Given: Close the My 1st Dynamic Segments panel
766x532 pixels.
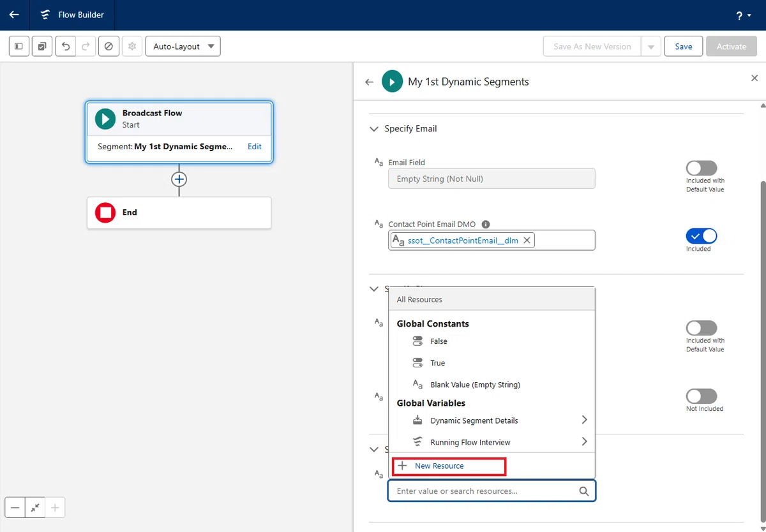Looking at the screenshot, I should 754,78.
